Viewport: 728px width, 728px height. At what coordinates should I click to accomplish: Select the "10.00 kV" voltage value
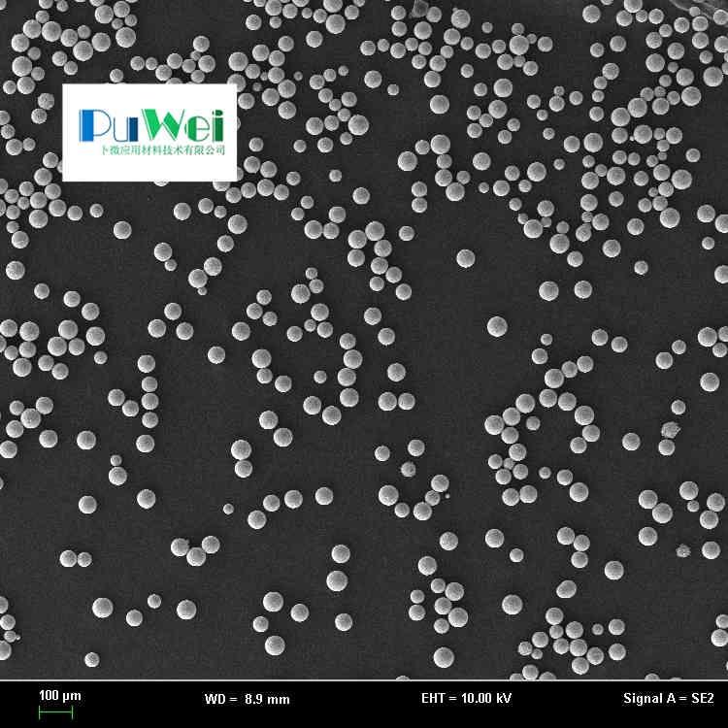(487, 698)
